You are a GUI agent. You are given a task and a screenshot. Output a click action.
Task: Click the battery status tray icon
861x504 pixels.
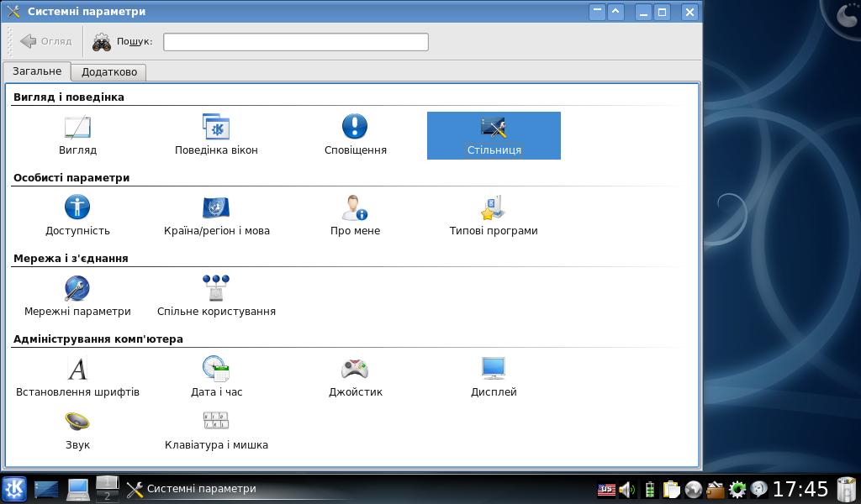click(650, 489)
